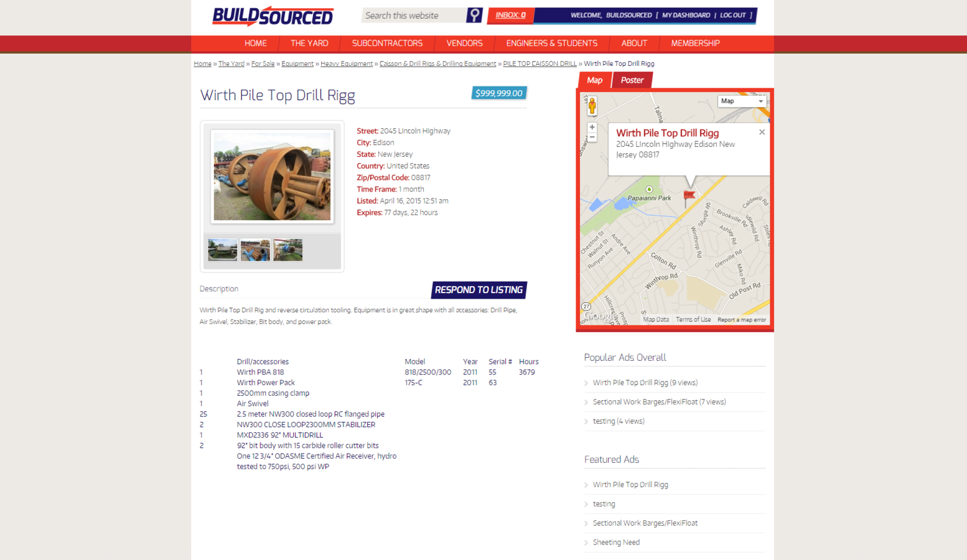The width and height of the screenshot is (967, 560).
Task: View the first small thumbnail image
Action: [223, 250]
